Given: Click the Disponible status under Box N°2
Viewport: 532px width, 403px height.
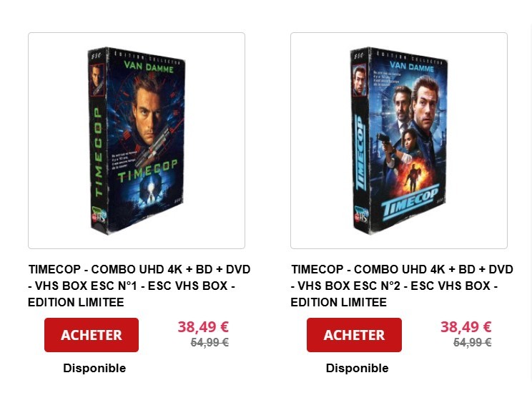Looking at the screenshot, I should click(358, 368).
